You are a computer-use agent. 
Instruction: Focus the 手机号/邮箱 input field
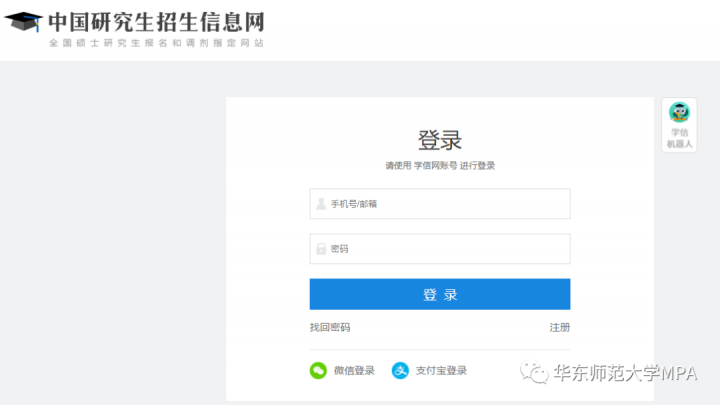pyautogui.click(x=440, y=203)
